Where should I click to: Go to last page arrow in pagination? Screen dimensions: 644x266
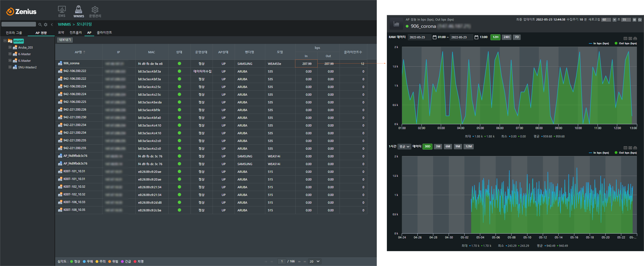click(305, 262)
